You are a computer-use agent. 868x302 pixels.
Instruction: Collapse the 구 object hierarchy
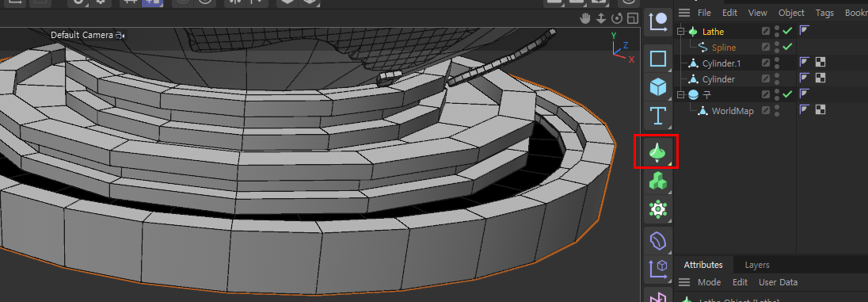681,95
